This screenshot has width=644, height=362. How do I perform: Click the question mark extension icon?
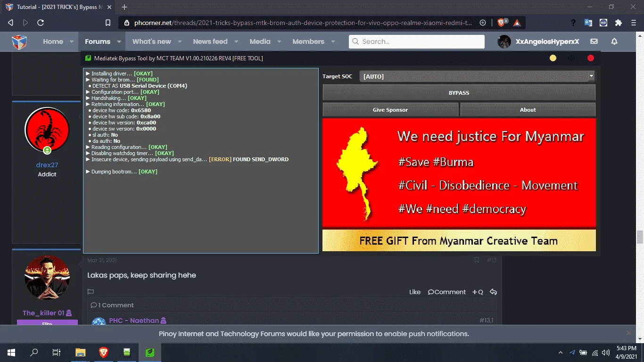click(x=573, y=23)
